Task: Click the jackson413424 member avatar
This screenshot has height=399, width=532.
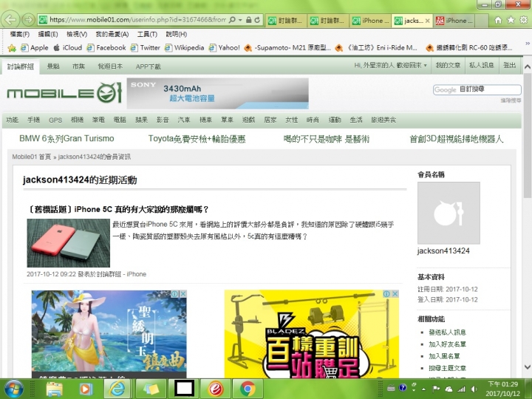Action: [449, 213]
